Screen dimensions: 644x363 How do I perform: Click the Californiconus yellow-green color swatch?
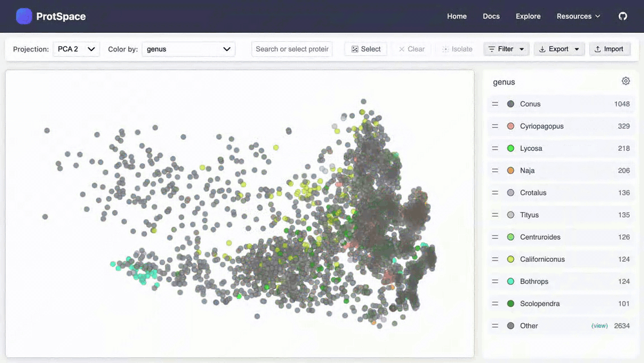point(511,259)
